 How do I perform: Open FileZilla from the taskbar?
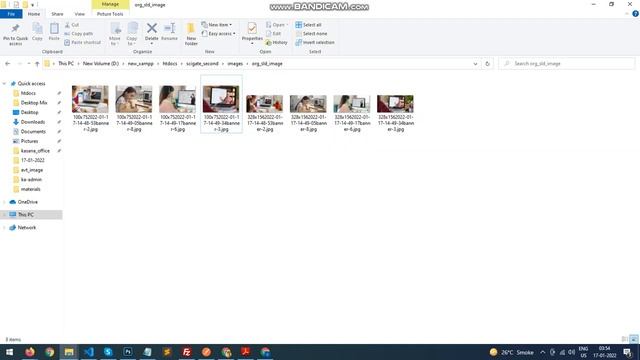(x=187, y=352)
